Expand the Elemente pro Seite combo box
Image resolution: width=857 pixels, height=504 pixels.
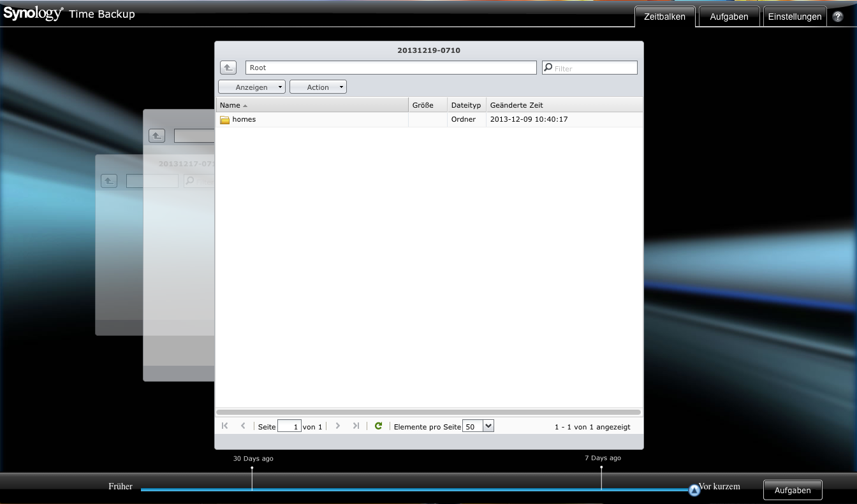488,426
